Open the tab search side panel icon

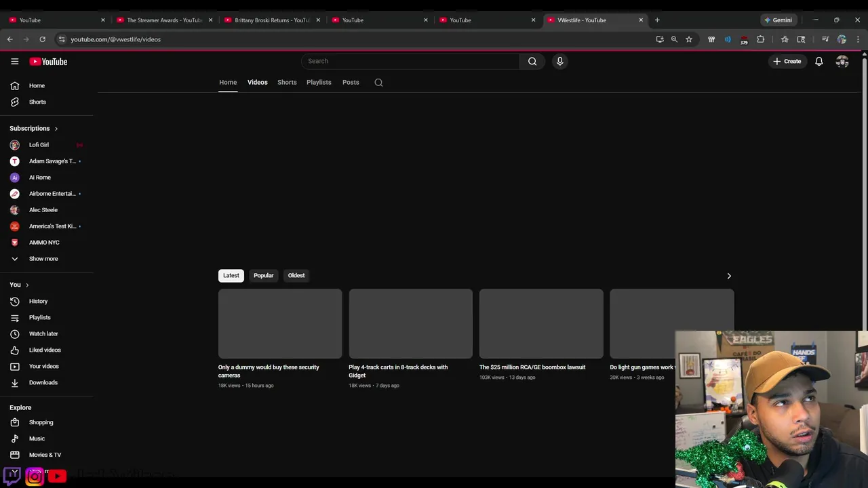click(x=801, y=39)
